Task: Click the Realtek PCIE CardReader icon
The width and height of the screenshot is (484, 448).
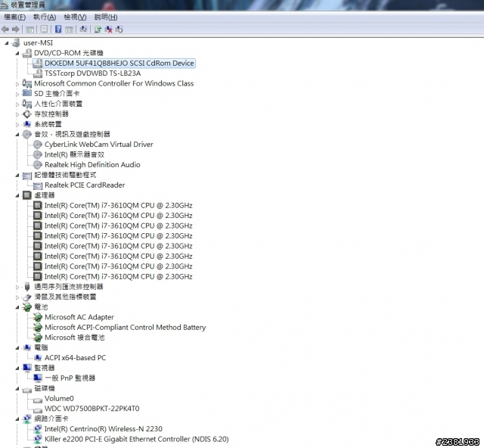Action: pos(38,185)
